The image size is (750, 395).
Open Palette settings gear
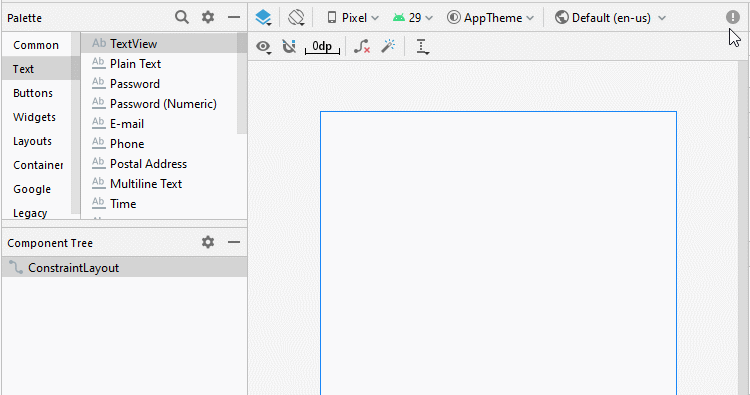208,17
